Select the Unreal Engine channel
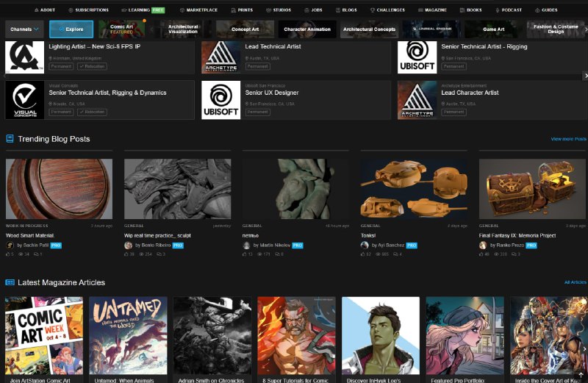The image size is (588, 383). click(431, 29)
